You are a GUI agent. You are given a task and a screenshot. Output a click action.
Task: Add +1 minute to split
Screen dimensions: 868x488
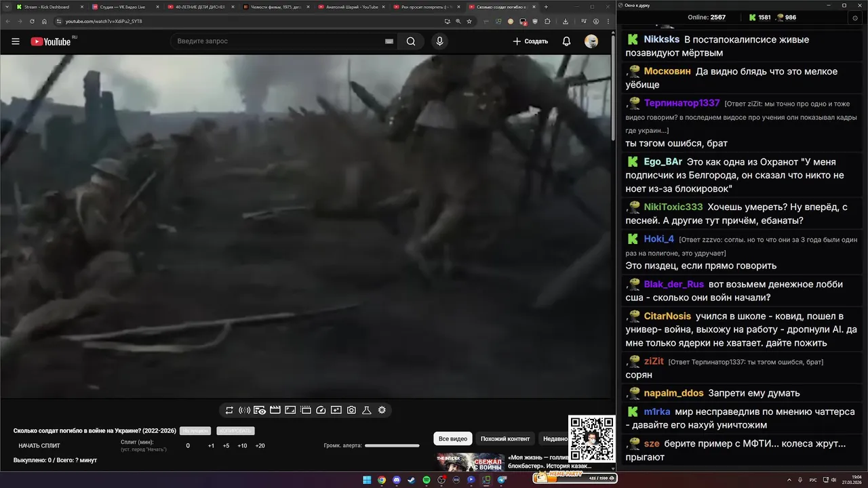point(211,446)
